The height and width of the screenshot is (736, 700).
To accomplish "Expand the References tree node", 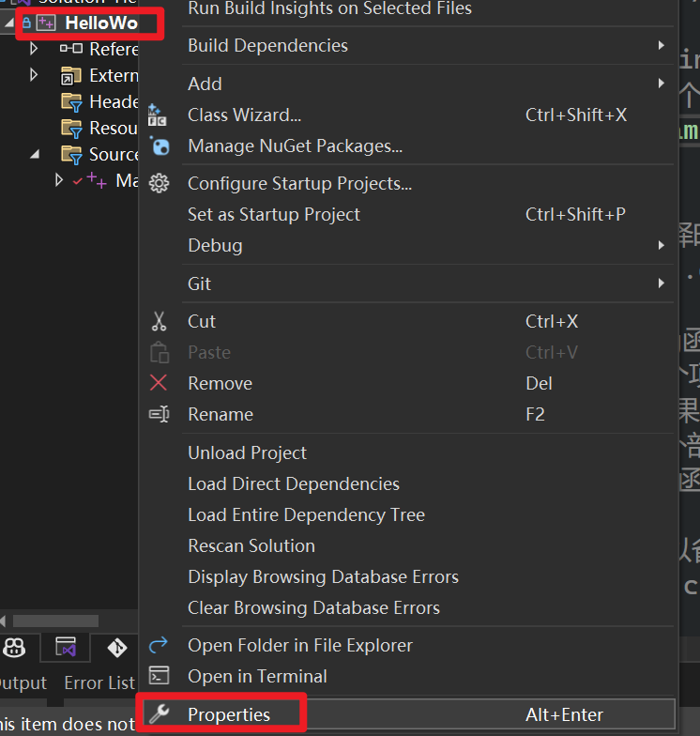I will click(35, 49).
